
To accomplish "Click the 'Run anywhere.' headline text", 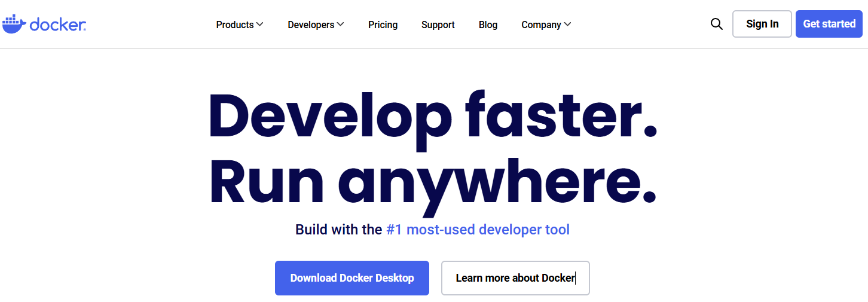I will tap(433, 182).
